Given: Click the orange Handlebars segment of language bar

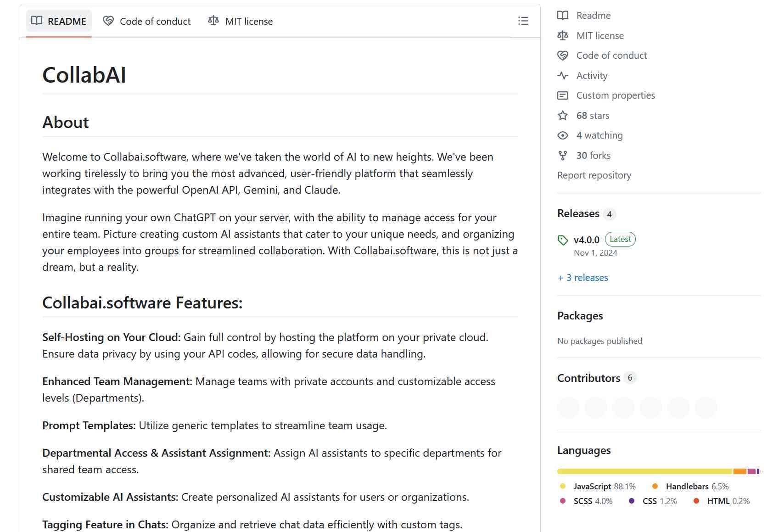Looking at the screenshot, I should (x=739, y=471).
